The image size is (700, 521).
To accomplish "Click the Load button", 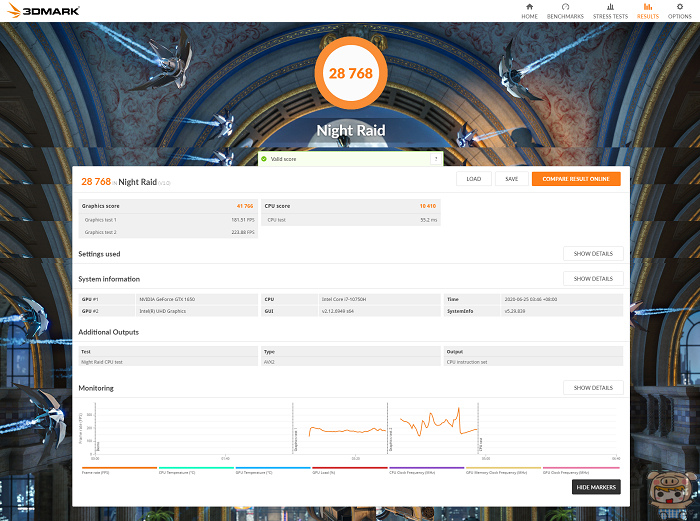I will click(x=474, y=179).
